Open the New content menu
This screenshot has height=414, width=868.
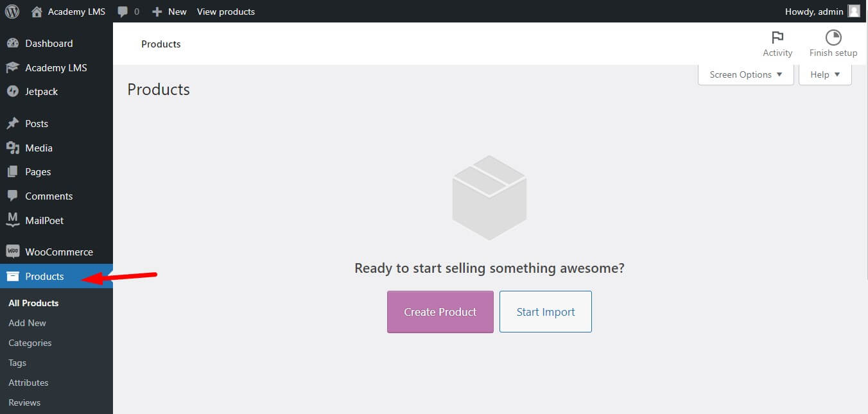point(169,12)
